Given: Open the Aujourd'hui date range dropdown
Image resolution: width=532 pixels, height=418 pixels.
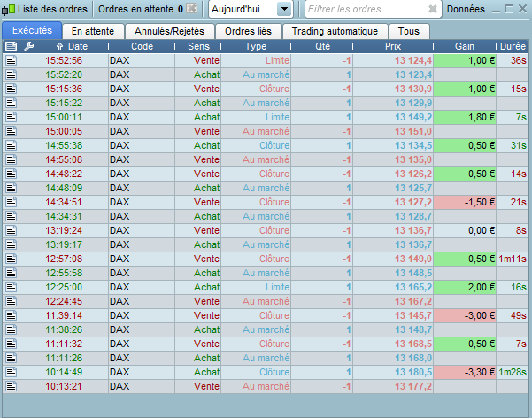Looking at the screenshot, I should (x=251, y=10).
